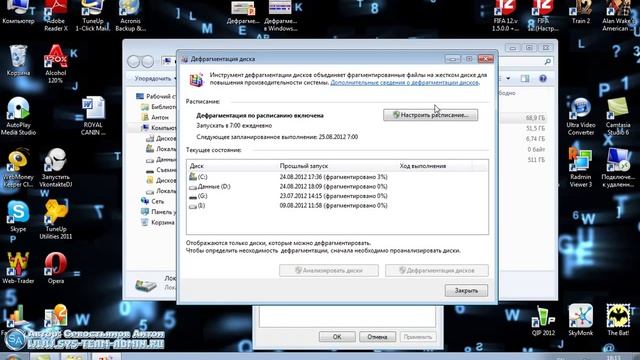Click the "Диск" column header
This screenshot has height=360, width=640.
197,166
